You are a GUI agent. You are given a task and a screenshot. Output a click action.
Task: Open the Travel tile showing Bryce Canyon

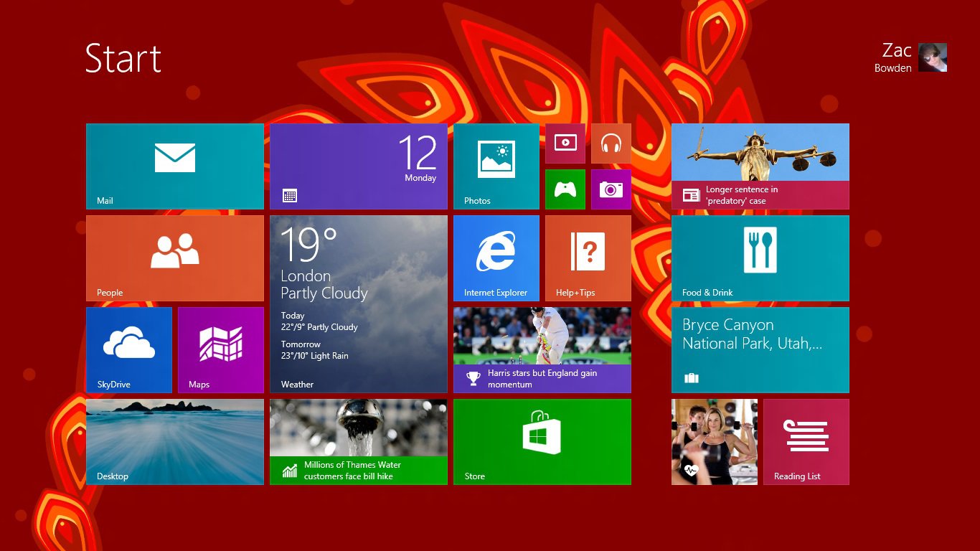tap(760, 349)
